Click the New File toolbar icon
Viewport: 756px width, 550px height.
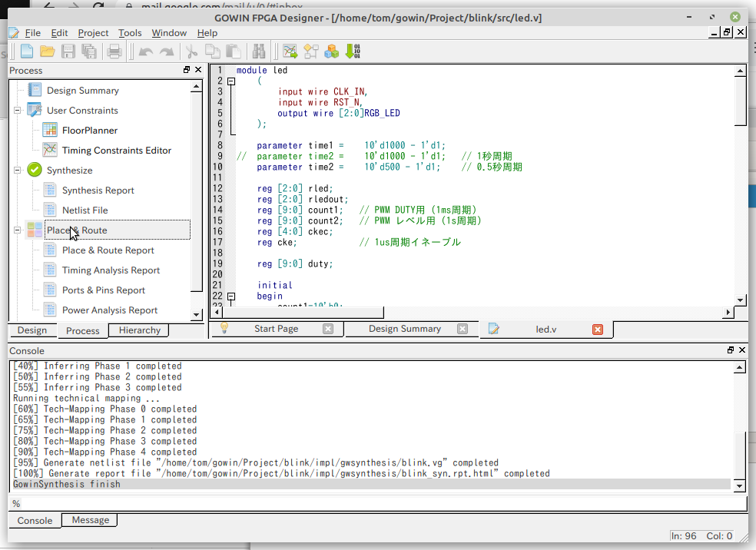click(x=27, y=51)
